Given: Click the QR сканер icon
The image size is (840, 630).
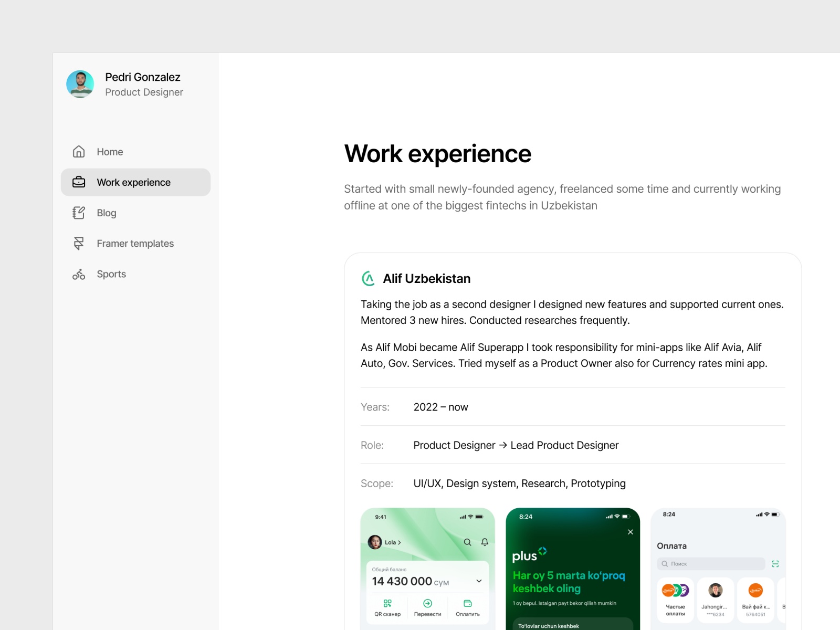Looking at the screenshot, I should click(x=387, y=603).
